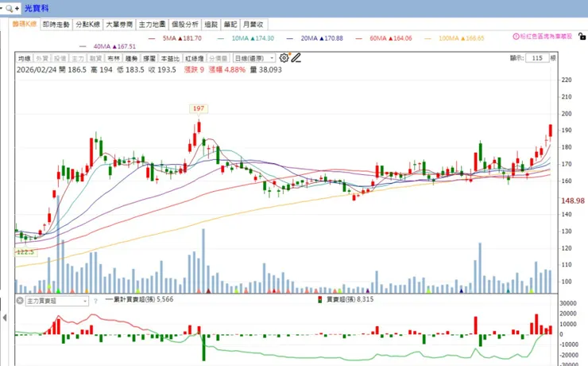The image size is (588, 366).
Task: Click the unlock padlock icon
Action: [582, 37]
